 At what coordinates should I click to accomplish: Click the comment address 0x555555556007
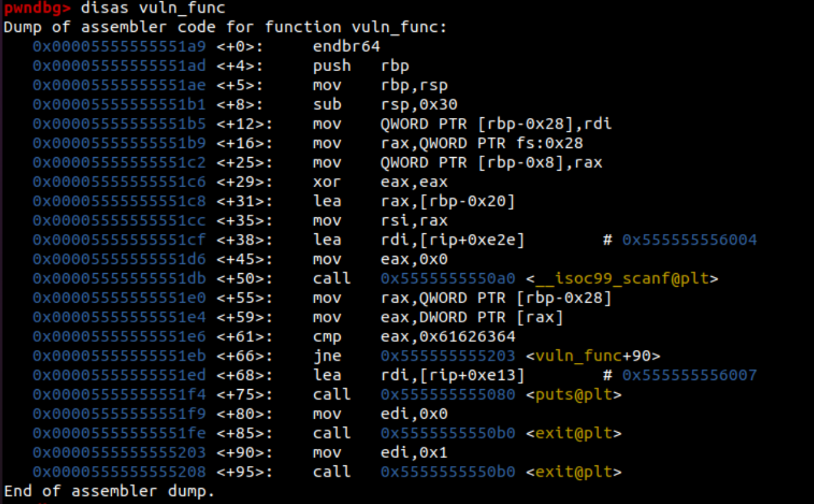coord(689,375)
